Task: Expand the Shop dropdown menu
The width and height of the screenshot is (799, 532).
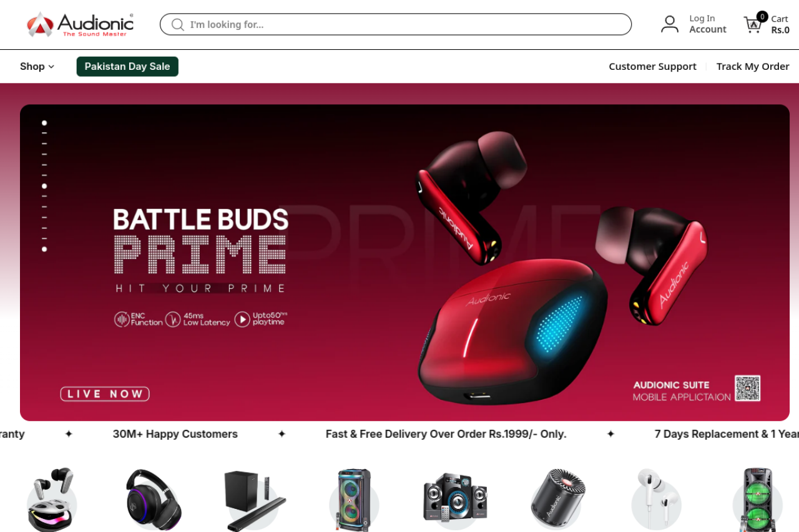Action: tap(37, 67)
